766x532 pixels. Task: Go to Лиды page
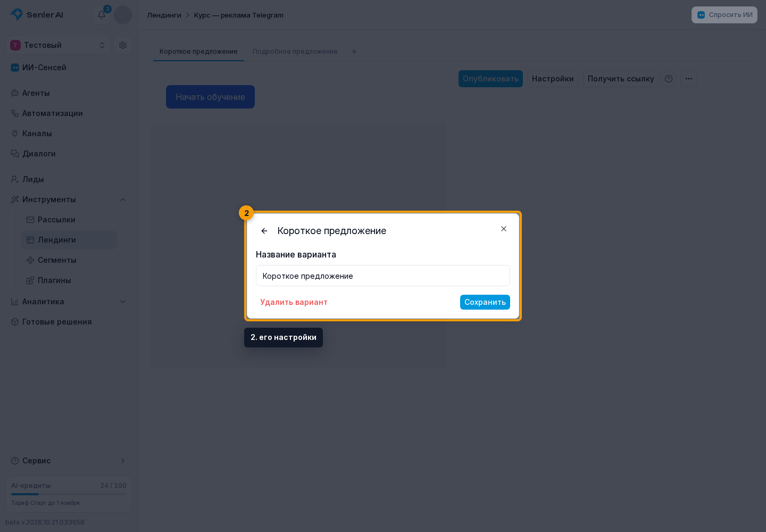coord(69,179)
